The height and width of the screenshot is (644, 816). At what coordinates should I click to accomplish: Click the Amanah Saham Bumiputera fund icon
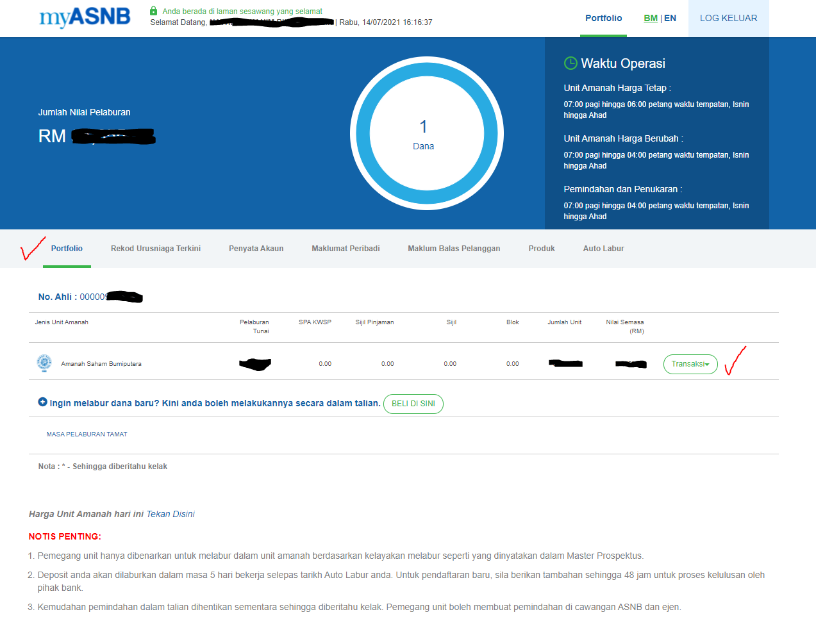44,363
